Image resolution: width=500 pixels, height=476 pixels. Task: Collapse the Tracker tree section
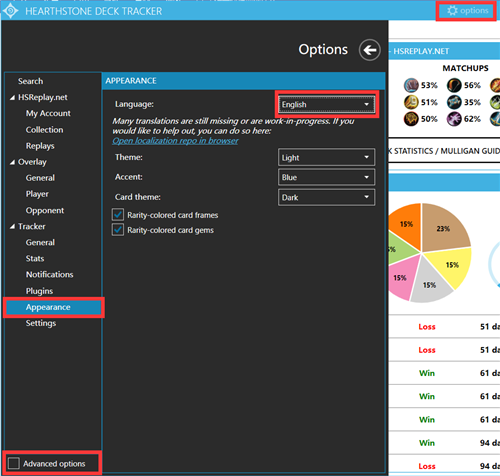coord(12,227)
